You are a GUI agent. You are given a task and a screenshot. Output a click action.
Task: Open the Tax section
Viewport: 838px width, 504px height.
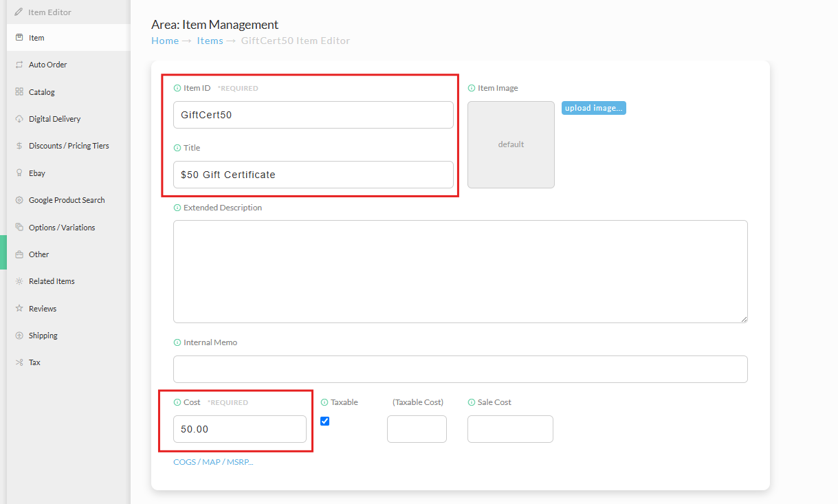coord(69,362)
